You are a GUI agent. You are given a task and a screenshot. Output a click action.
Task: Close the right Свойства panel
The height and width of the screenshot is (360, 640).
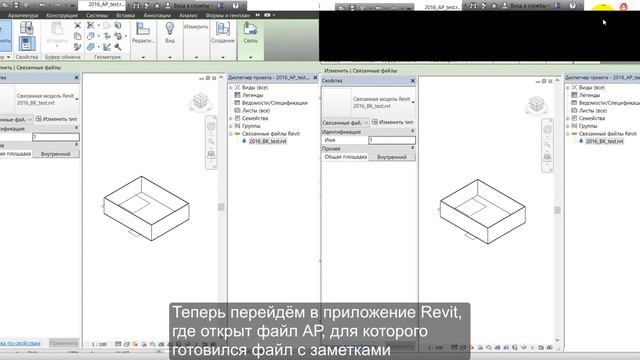click(412, 81)
